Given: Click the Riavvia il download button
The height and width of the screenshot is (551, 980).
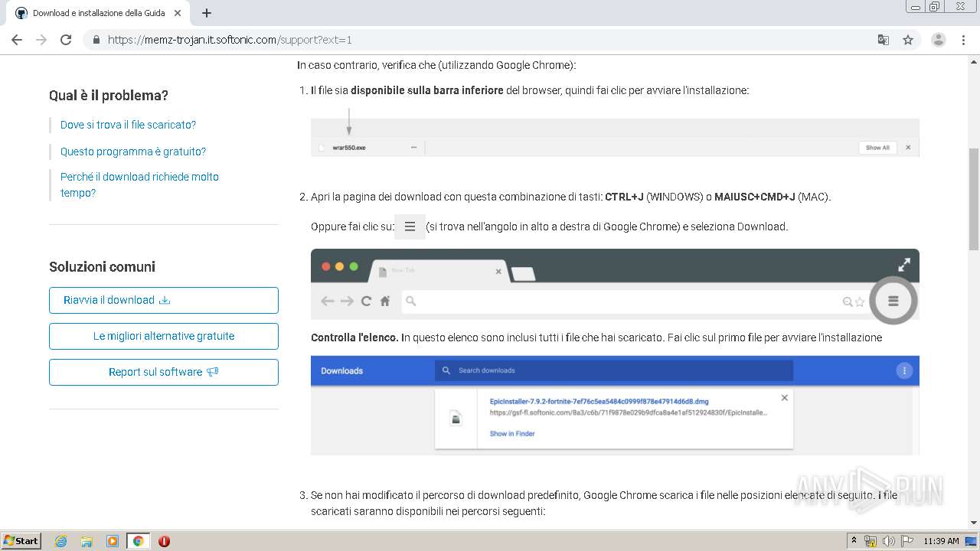Looking at the screenshot, I should (x=164, y=300).
